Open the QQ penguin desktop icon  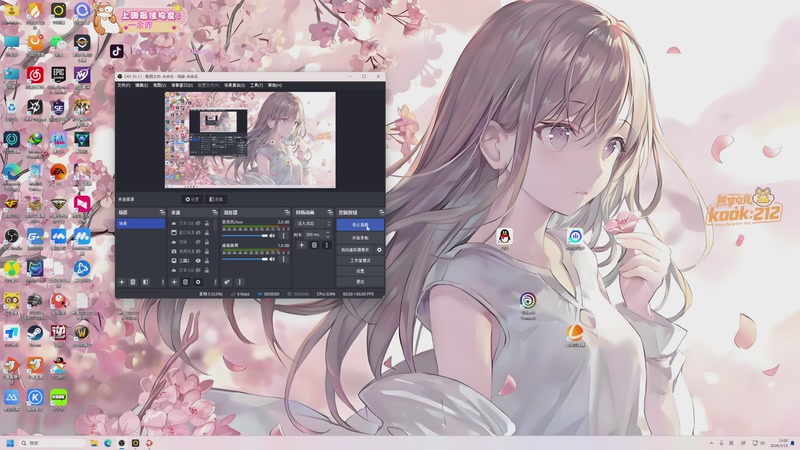click(505, 236)
